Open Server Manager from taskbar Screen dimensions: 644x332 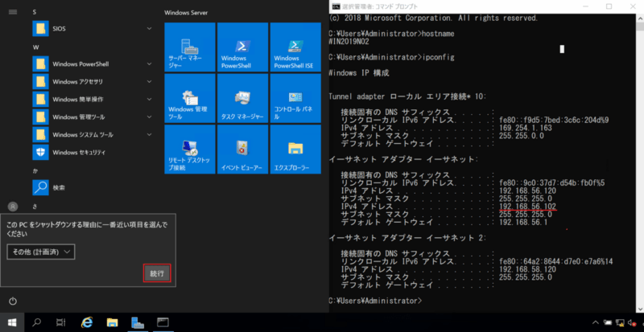pos(138,322)
